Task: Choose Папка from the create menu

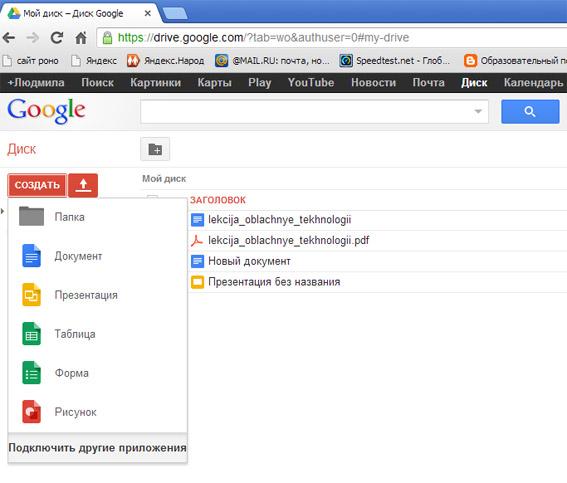Action: pos(98,217)
